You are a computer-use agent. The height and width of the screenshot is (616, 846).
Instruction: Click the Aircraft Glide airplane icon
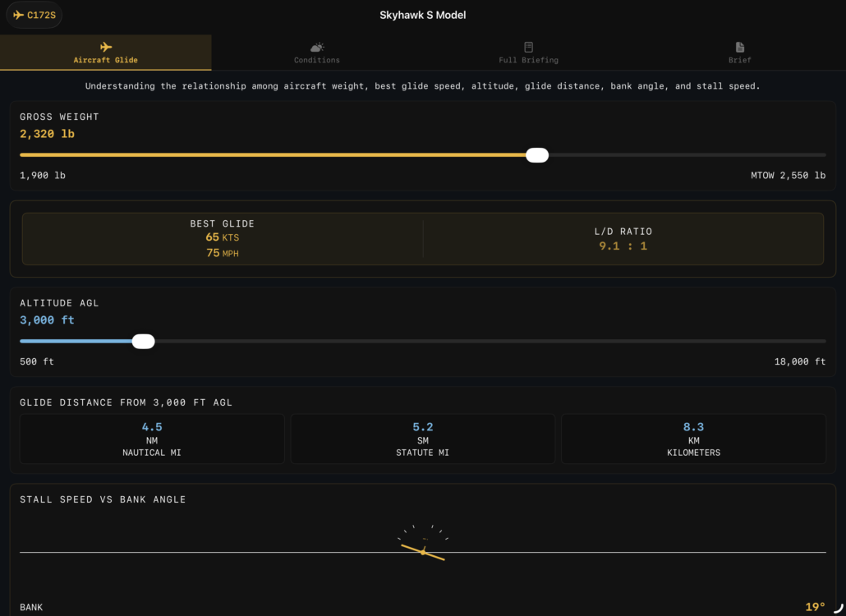click(106, 47)
